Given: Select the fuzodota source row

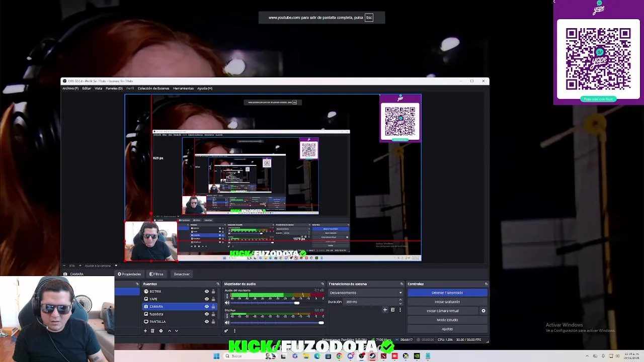Looking at the screenshot, I should click(x=180, y=314).
